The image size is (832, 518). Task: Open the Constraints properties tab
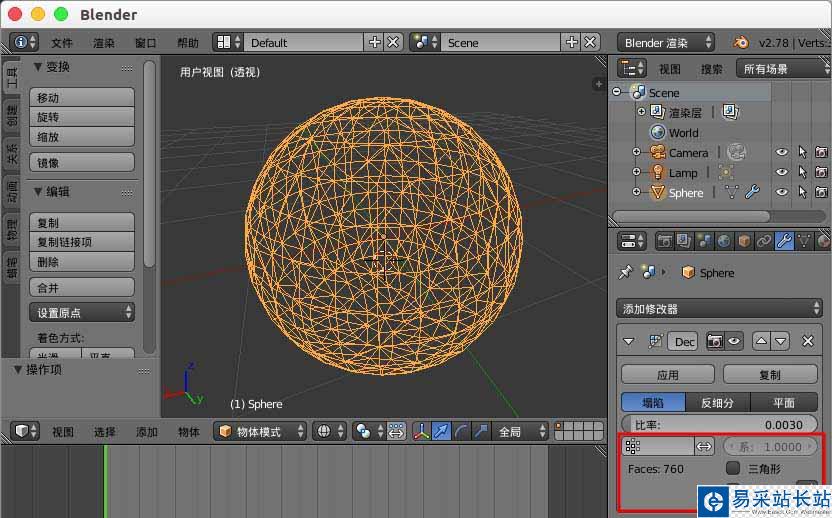pyautogui.click(x=764, y=241)
